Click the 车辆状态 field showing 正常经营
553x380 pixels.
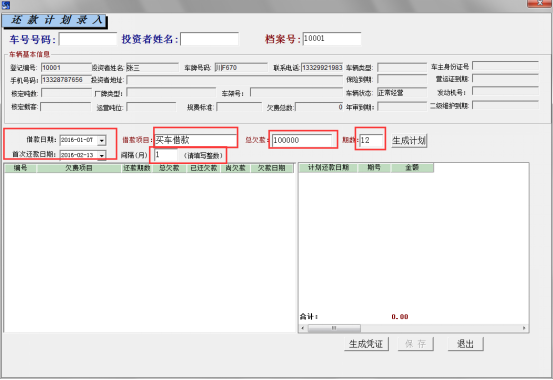click(x=402, y=93)
